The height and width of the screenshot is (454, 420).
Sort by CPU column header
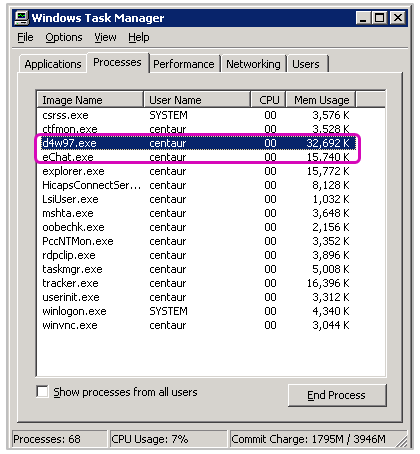click(x=269, y=100)
